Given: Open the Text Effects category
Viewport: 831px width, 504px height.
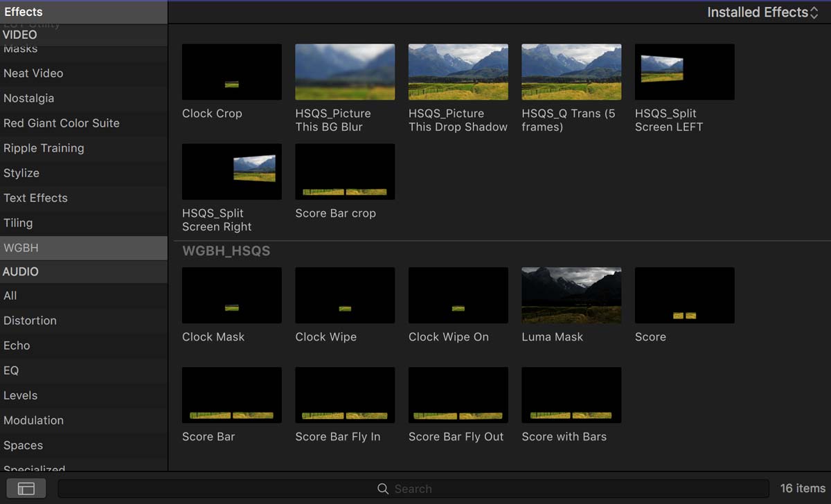Looking at the screenshot, I should point(84,198).
